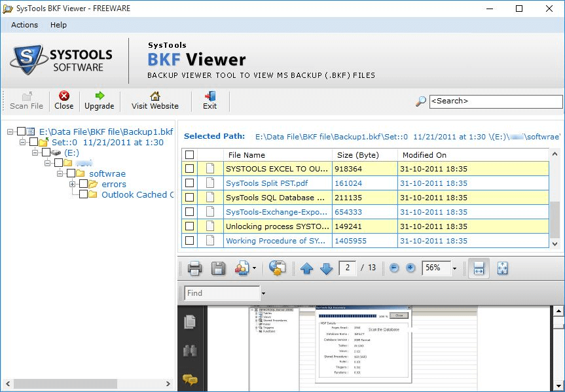Collapse the softwrae folder node
The height and width of the screenshot is (392, 565).
click(x=60, y=173)
